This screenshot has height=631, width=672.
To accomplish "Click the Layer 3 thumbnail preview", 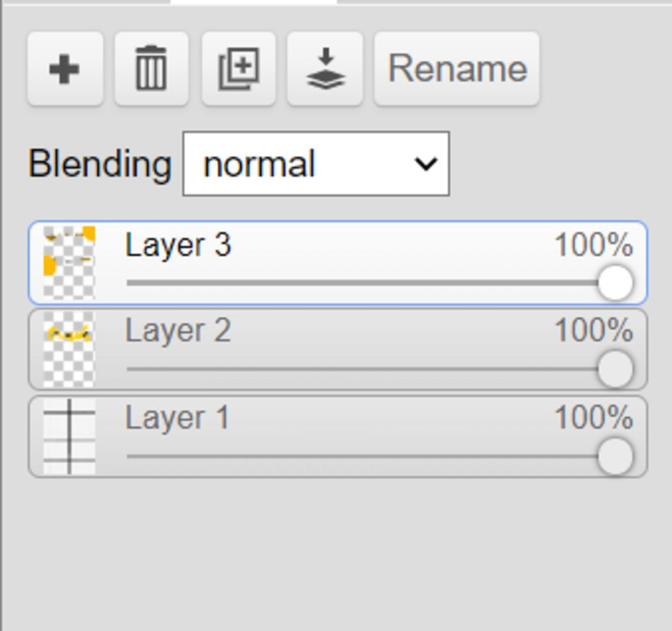I will coord(69,263).
